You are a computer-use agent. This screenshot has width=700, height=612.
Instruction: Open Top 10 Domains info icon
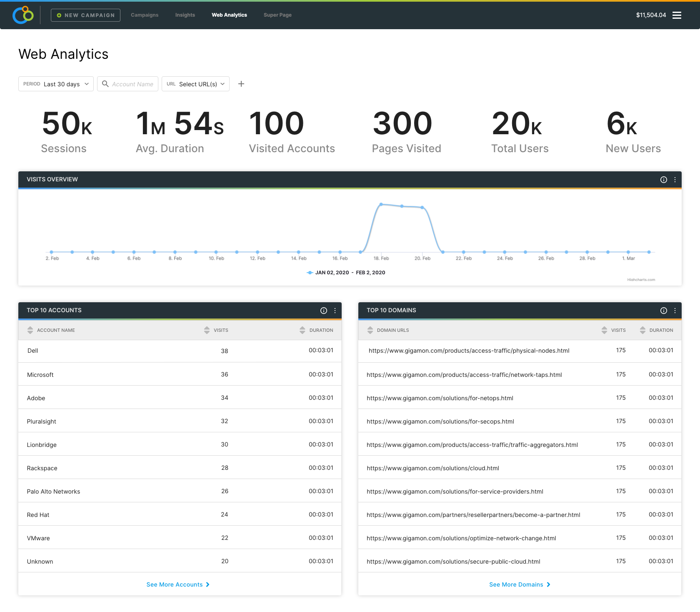pos(664,311)
